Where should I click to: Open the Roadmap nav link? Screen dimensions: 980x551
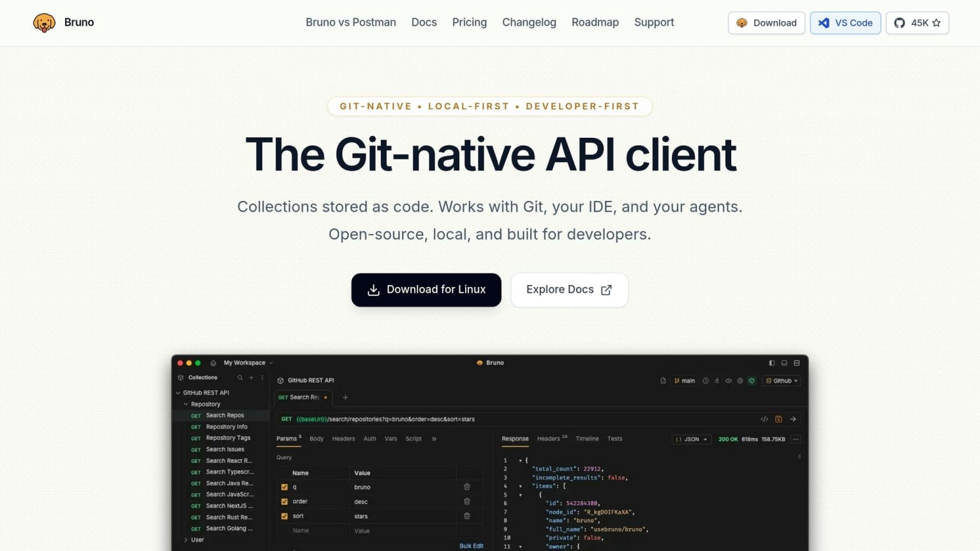(595, 22)
